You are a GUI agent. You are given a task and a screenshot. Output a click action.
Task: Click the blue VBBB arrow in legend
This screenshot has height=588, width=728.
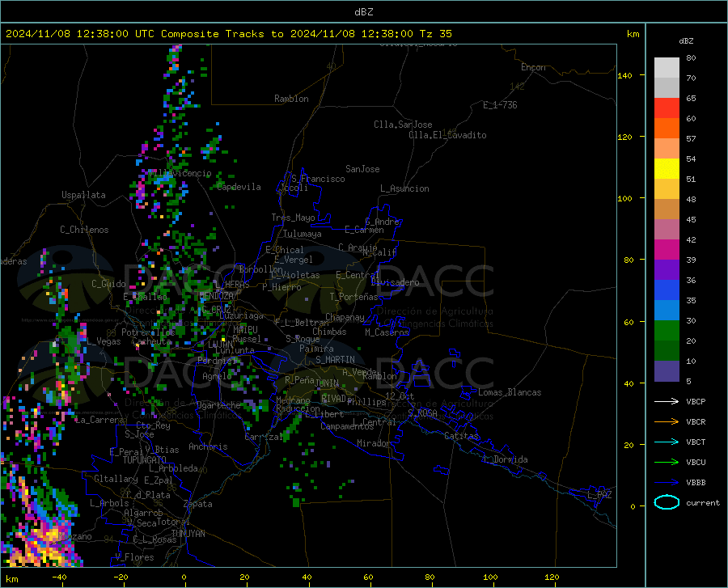coord(667,483)
